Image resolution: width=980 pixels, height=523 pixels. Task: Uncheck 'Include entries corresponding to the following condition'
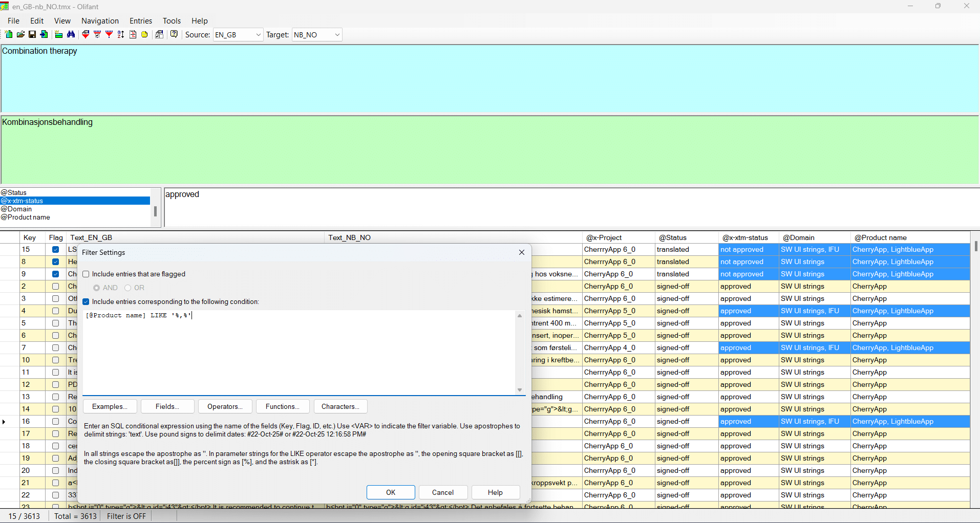(86, 302)
